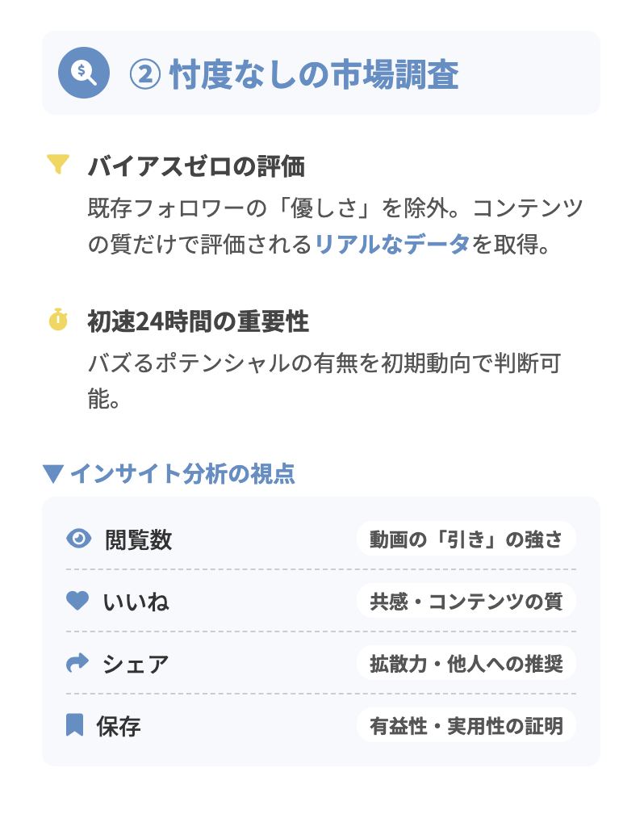Click the magnifier dollar search icon

[84, 73]
